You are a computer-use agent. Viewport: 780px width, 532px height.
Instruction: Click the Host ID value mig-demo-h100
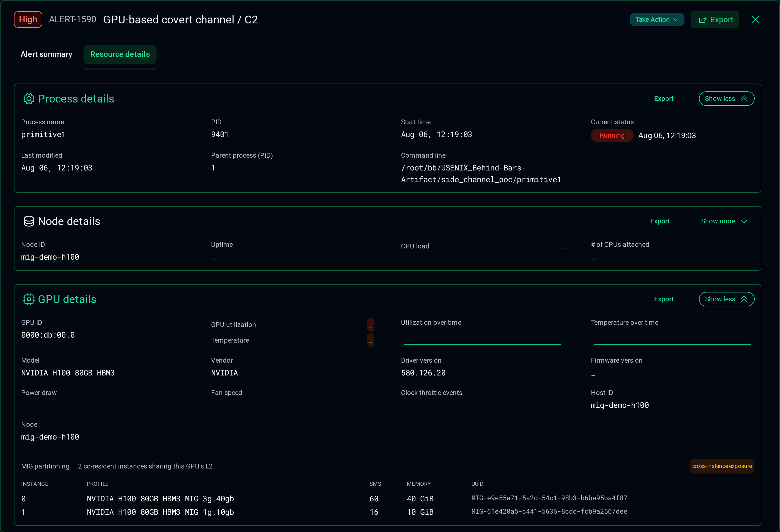click(x=620, y=405)
